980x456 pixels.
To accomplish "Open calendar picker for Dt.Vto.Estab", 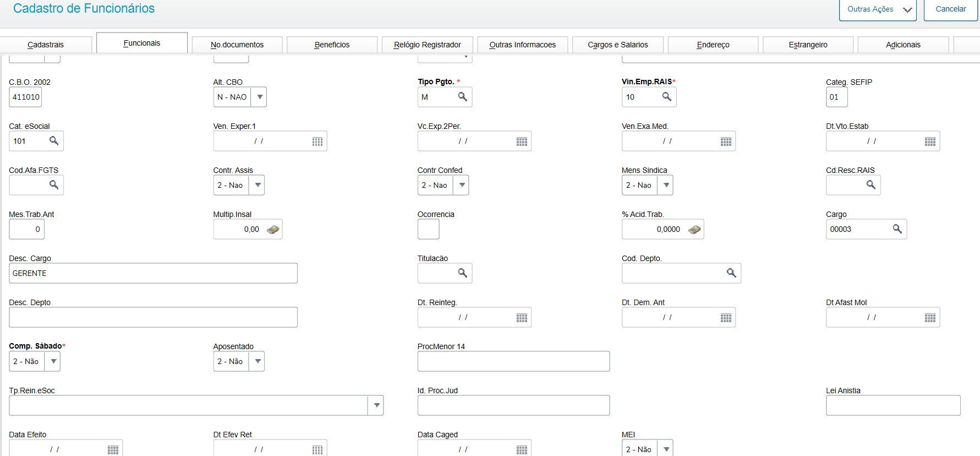I will (930, 142).
